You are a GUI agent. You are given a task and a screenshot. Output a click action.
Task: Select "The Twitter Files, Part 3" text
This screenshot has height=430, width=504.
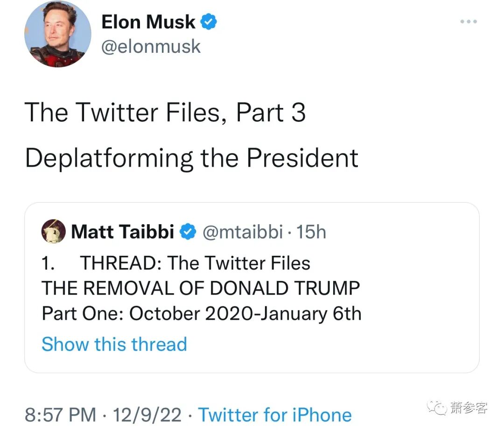pos(165,113)
